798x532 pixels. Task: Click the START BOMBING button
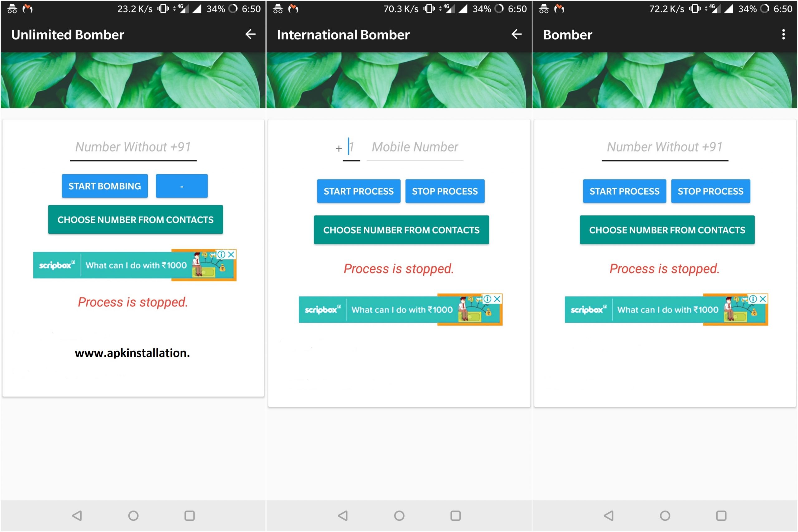(102, 186)
